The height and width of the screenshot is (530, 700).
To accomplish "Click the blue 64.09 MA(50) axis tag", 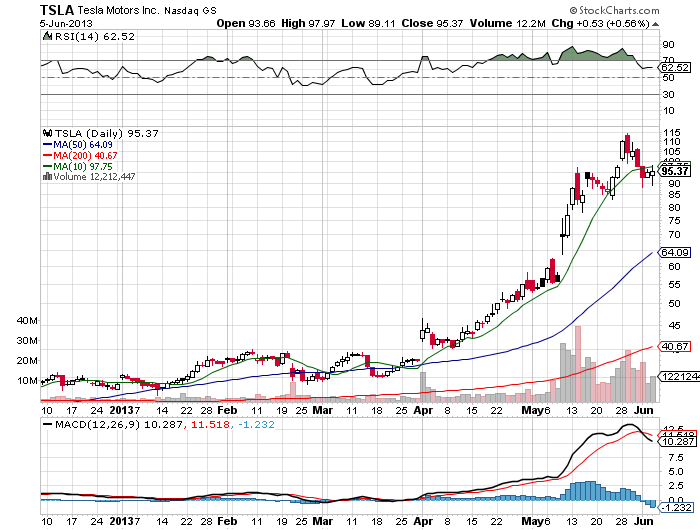I will [x=675, y=253].
